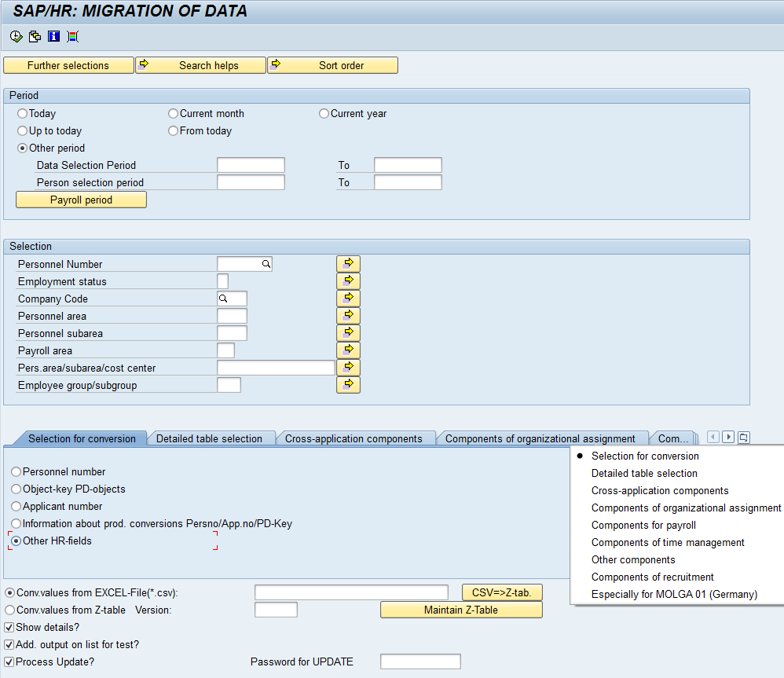Screen dimensions: 784x678
Task: Click the Password for UPDATE input field
Action: click(x=420, y=662)
